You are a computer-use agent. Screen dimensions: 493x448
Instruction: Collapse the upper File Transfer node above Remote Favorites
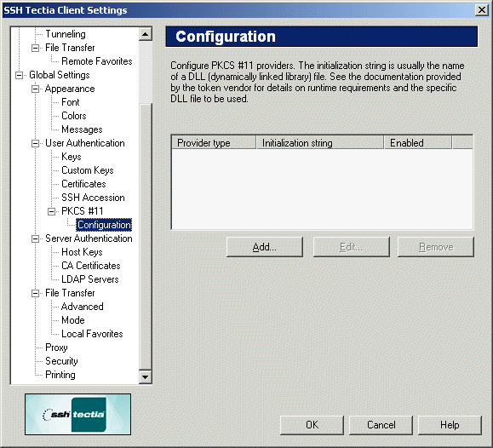click(36, 48)
